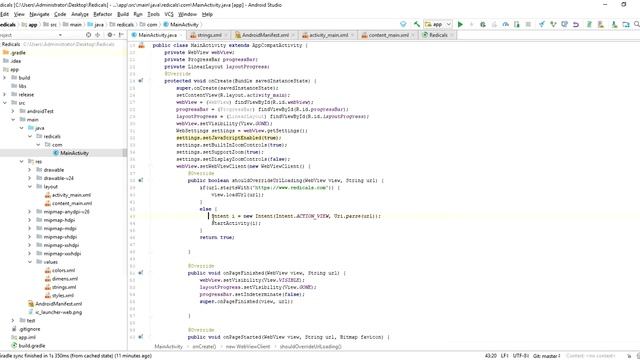640x360 pixels.
Task: Click gutter icon beside shouldOverrideUrlLoading
Action: [141, 180]
